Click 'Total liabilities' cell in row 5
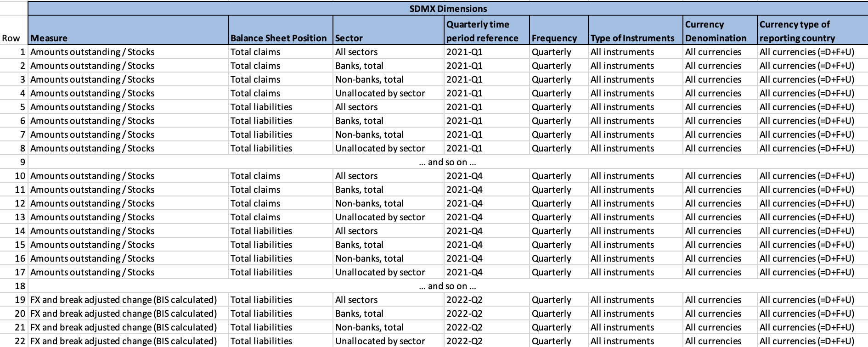 click(x=261, y=107)
